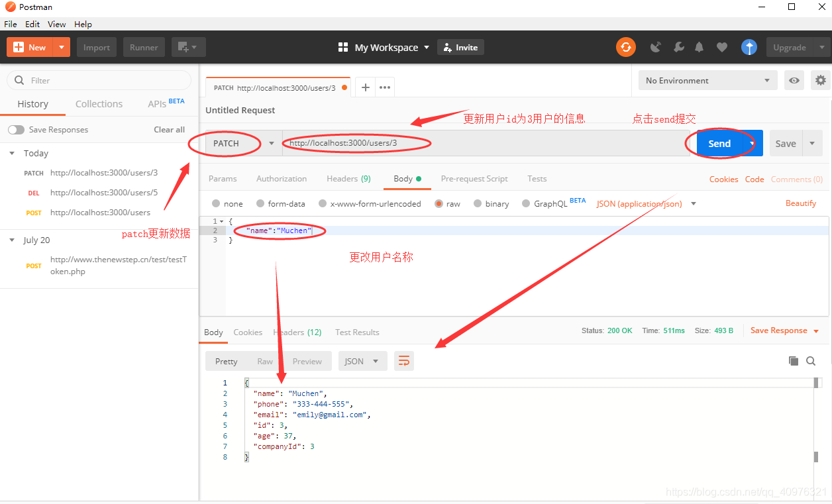Screen dimensions: 832x504
Task: Click the heart icon in header
Action: (722, 47)
